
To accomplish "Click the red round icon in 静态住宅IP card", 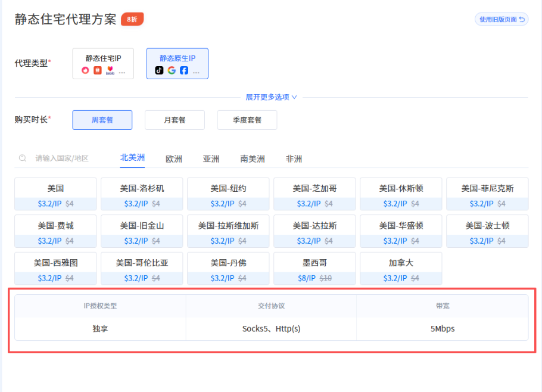I will point(85,70).
